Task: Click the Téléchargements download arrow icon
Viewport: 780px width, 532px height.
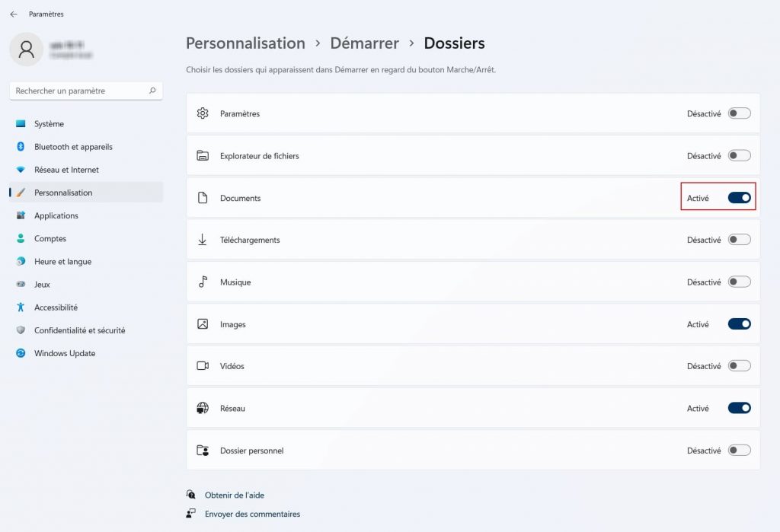Action: (203, 239)
